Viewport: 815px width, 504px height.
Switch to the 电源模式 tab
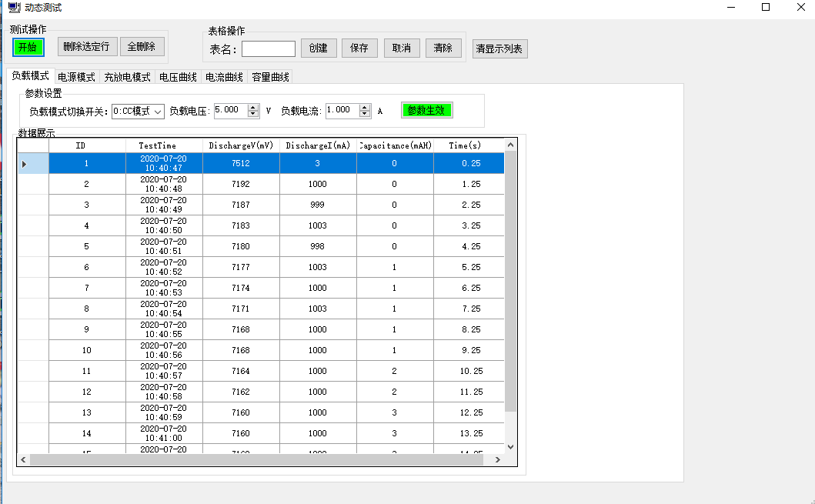pos(76,77)
